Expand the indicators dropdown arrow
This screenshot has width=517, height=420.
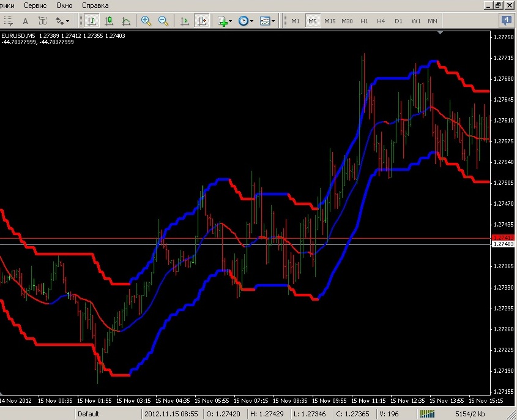pos(231,21)
